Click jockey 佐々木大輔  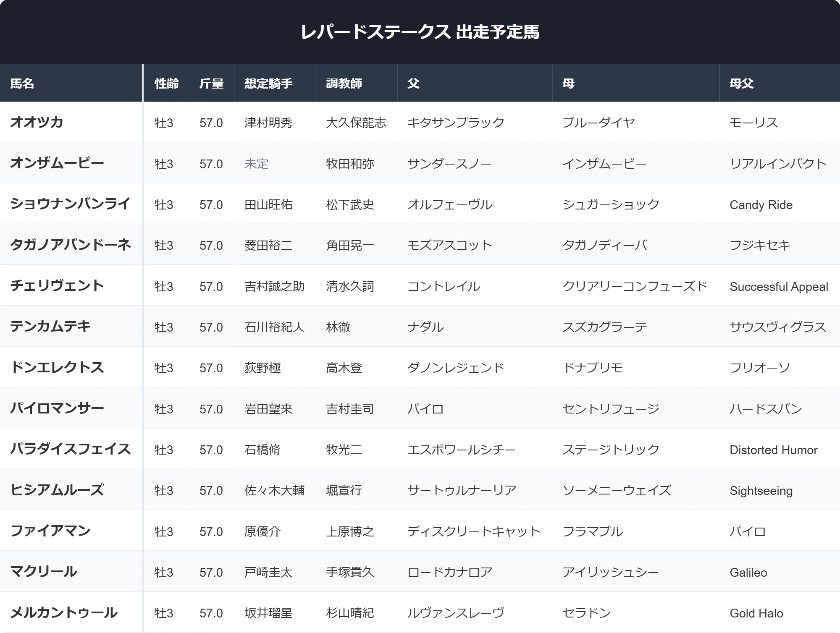[274, 490]
